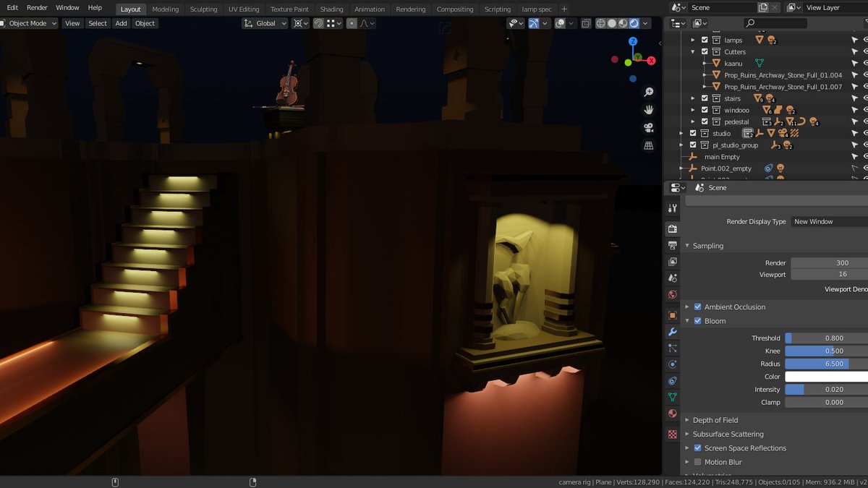Open the viewport View menu button
868x488 pixels.
point(72,23)
